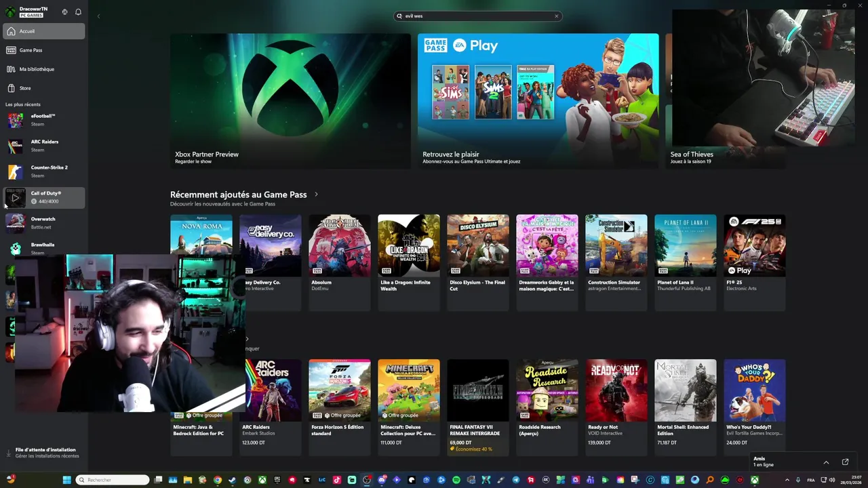Open the Xbox Partner Preview banner

pos(290,100)
